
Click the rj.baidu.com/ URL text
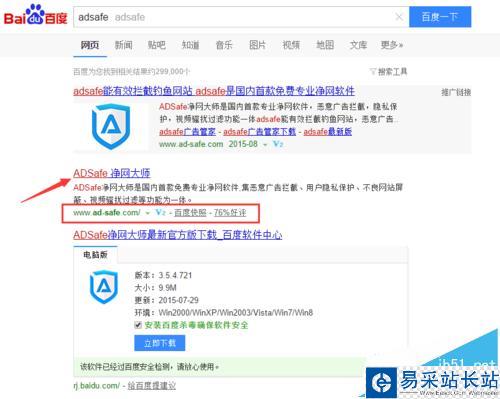(x=97, y=386)
